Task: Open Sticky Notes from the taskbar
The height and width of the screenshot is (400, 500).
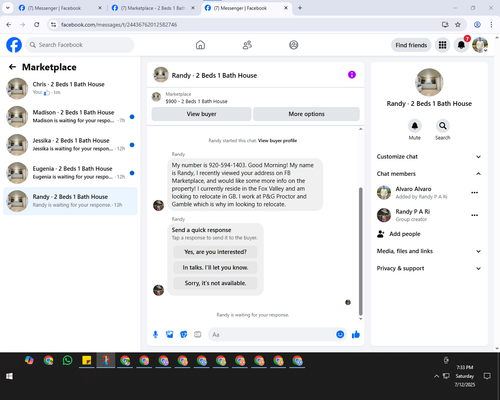Action: coord(87,360)
